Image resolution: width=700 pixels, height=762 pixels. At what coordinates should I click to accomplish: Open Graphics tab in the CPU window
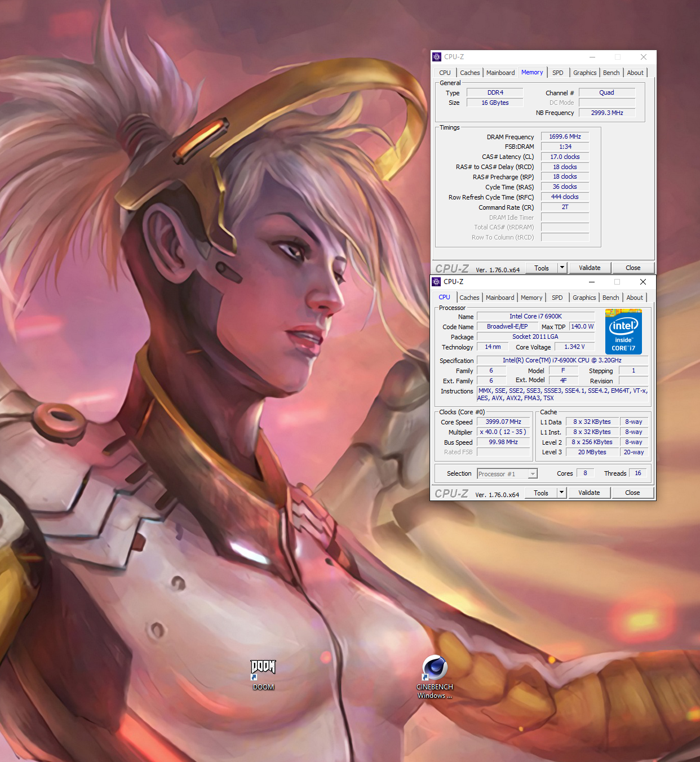click(584, 298)
